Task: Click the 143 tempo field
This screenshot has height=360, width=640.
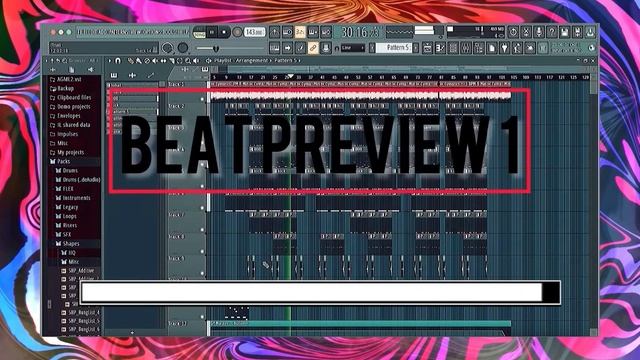Action: click(254, 32)
